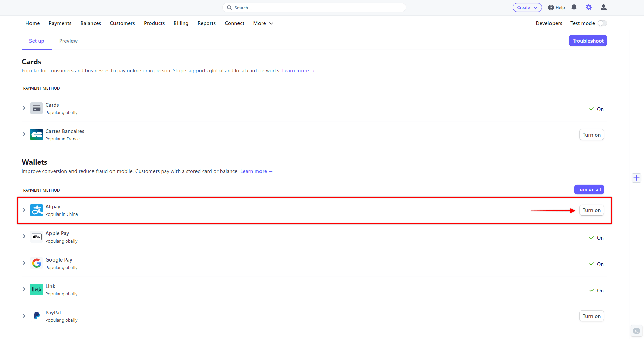Go to Payments in the navigation

coord(60,23)
